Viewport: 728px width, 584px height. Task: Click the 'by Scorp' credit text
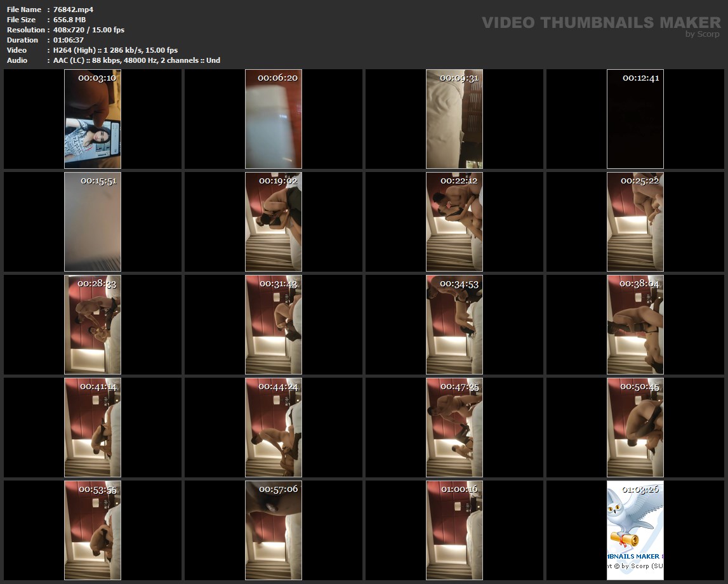pos(702,34)
